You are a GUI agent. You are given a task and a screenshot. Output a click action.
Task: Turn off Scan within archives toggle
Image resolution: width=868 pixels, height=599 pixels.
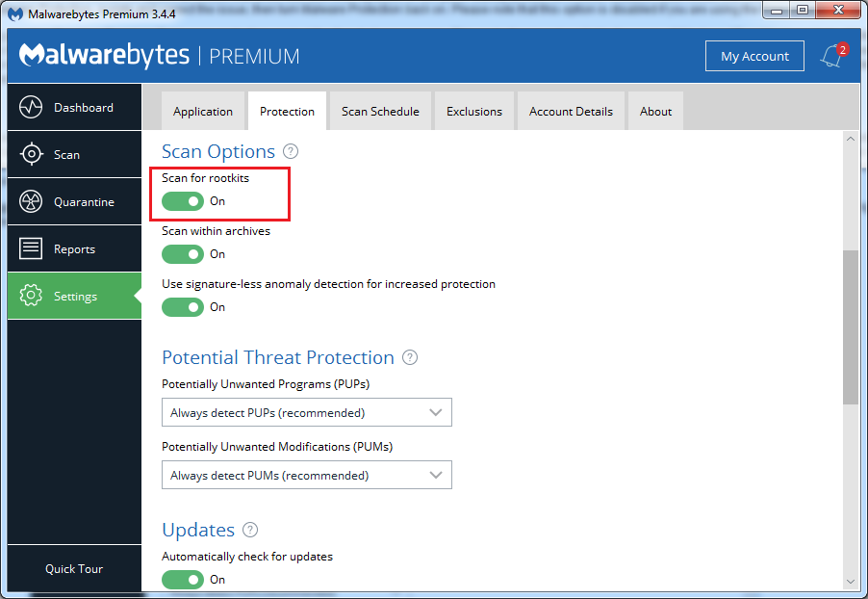point(183,254)
